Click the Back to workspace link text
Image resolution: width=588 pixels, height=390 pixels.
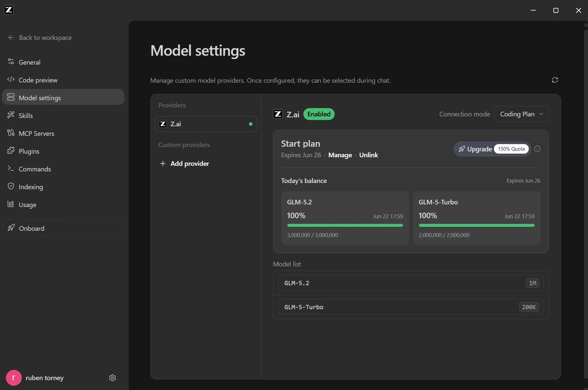point(45,38)
